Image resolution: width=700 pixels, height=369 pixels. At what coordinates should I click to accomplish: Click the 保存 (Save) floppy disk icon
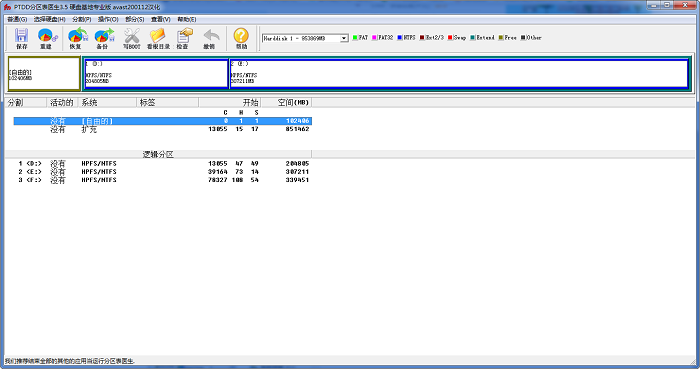coord(21,36)
